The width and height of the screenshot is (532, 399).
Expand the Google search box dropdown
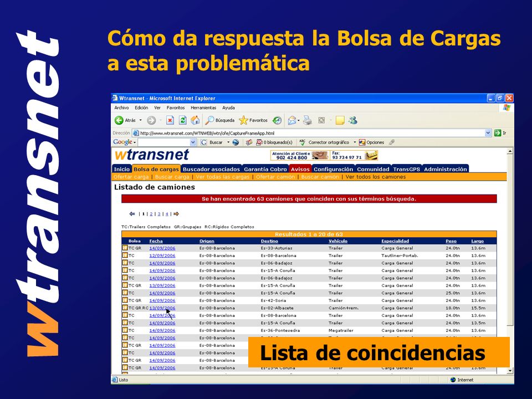(x=193, y=142)
